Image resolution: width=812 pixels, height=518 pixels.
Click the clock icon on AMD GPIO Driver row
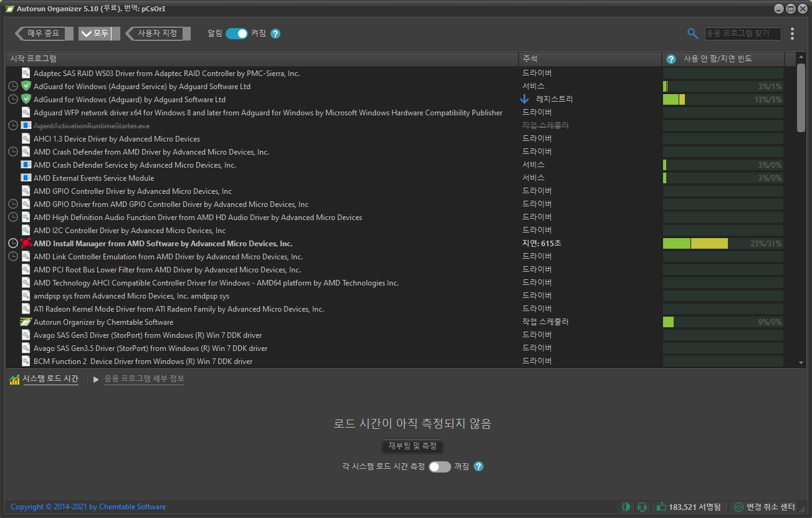coord(13,204)
